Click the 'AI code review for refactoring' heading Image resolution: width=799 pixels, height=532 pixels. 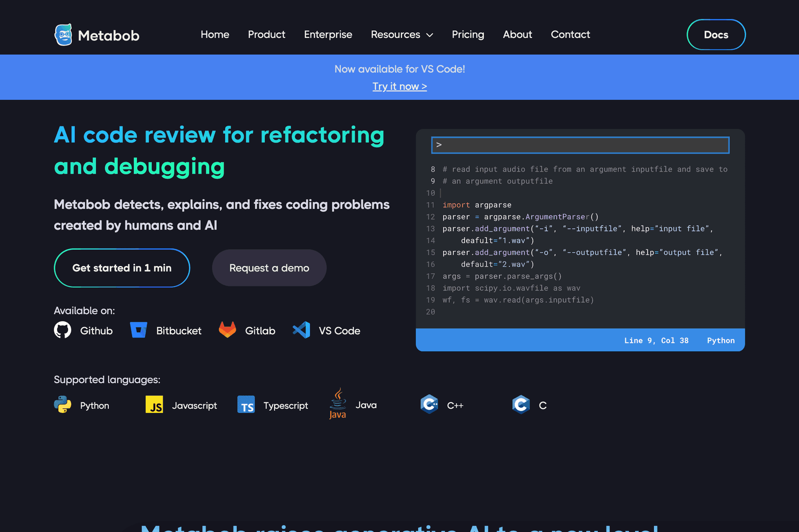pos(219,135)
